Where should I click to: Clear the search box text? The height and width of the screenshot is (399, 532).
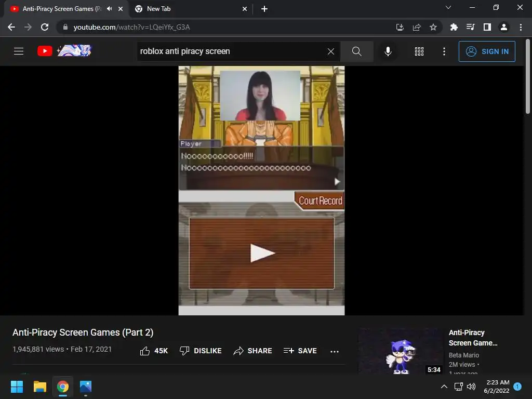pos(331,51)
